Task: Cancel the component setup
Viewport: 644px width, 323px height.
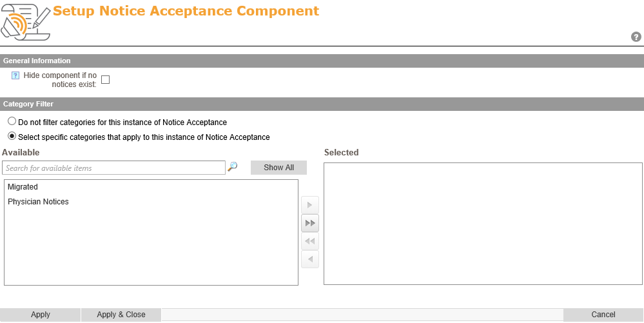Action: 603,315
